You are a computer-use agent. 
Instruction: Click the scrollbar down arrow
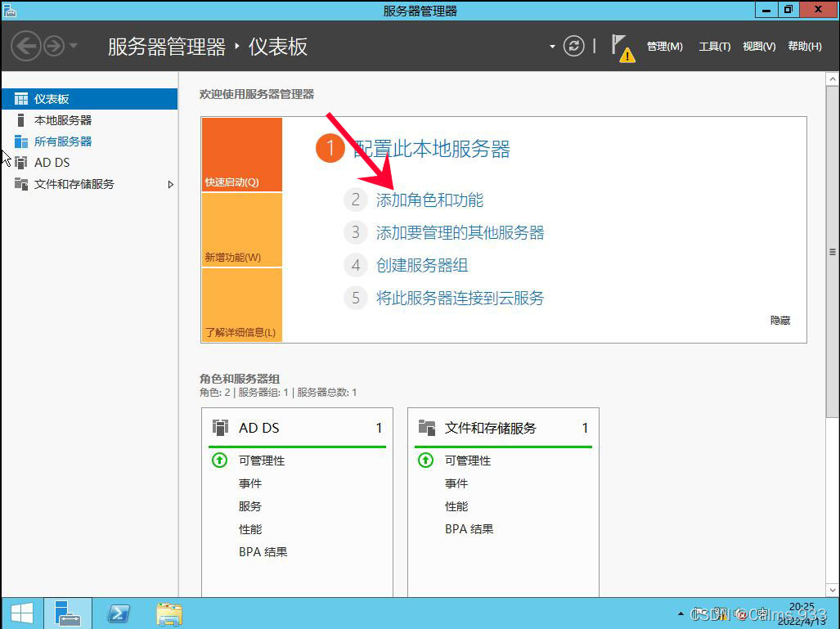click(x=833, y=591)
